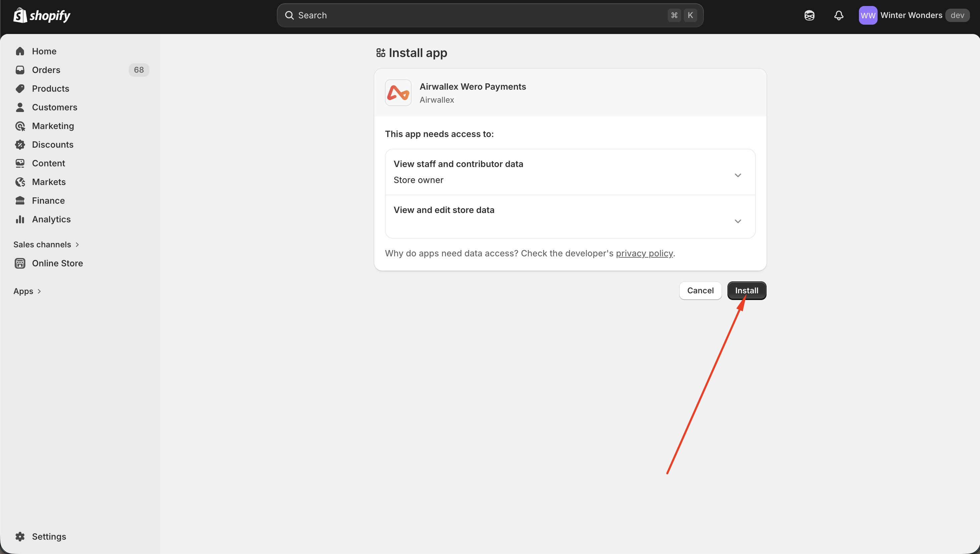Open notifications bell
The image size is (980, 554).
pyautogui.click(x=839, y=15)
